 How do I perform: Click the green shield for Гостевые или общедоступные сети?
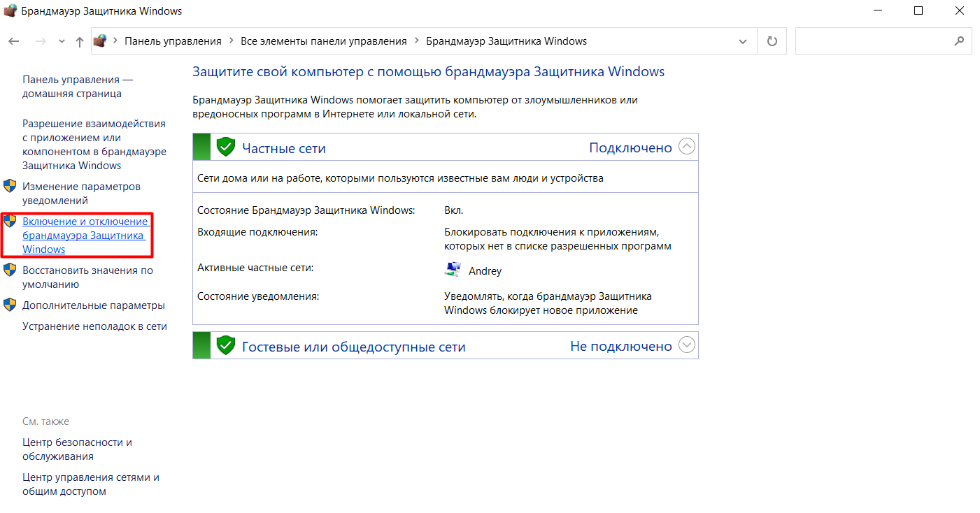(225, 345)
